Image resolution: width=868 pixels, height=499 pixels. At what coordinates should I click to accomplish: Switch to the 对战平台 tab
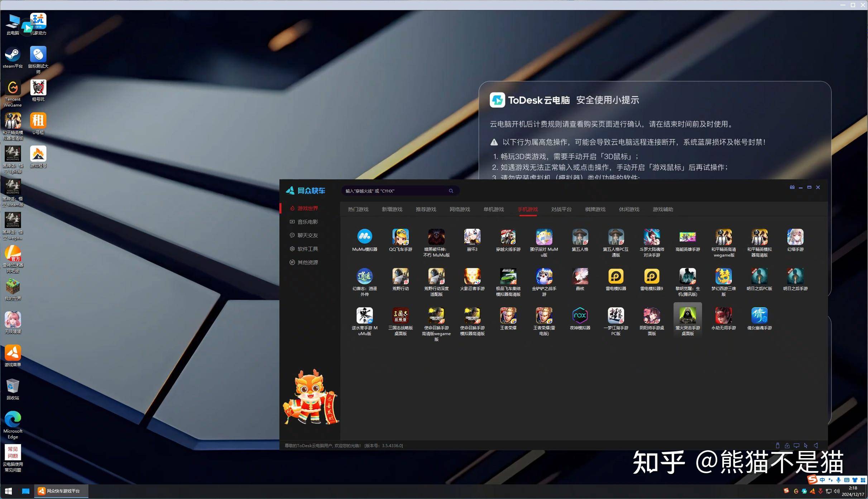561,209
